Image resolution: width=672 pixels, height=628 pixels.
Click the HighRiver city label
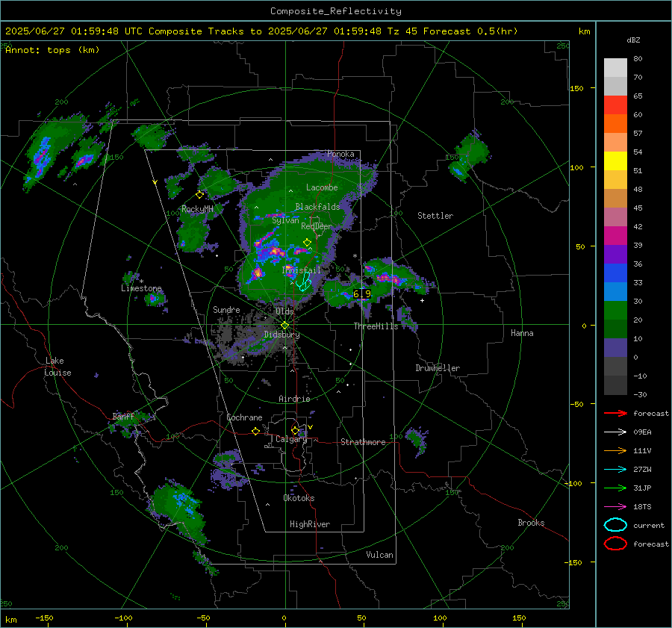click(x=310, y=524)
